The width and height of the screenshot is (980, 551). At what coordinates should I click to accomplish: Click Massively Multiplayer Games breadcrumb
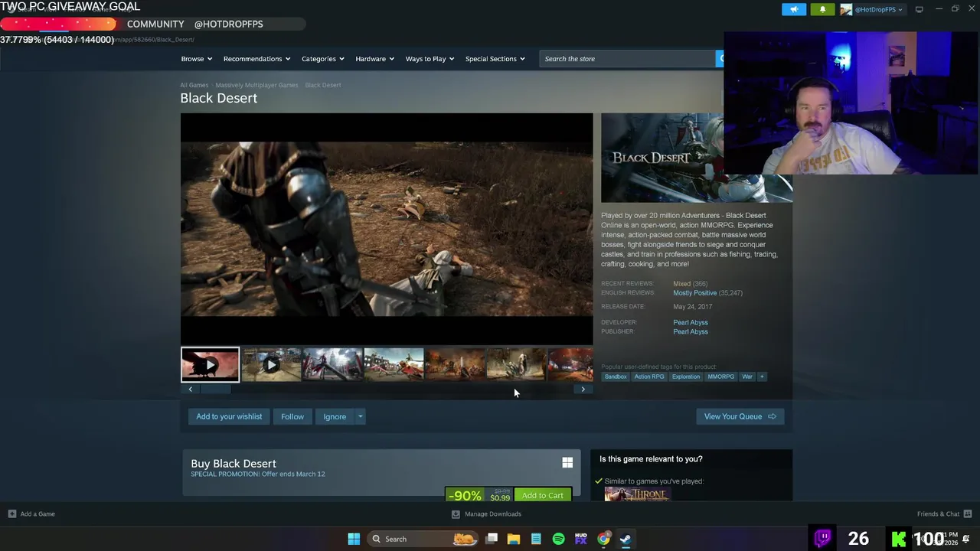coord(256,85)
